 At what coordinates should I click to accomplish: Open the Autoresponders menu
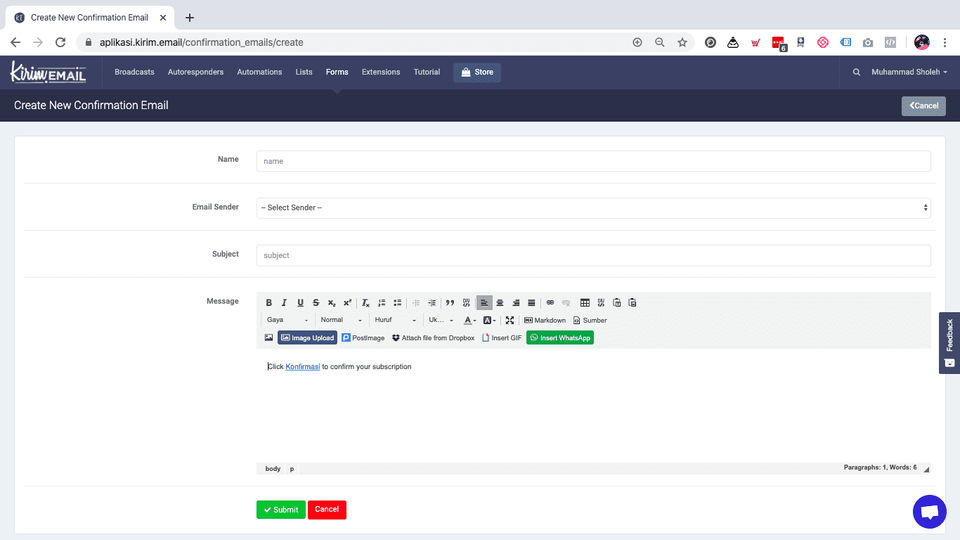(195, 72)
